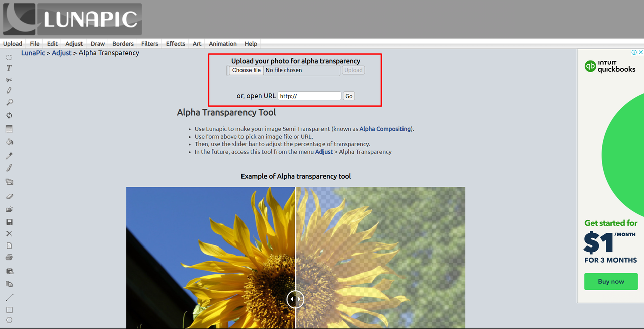Open the Adjust menu
The image size is (644, 329).
(74, 44)
